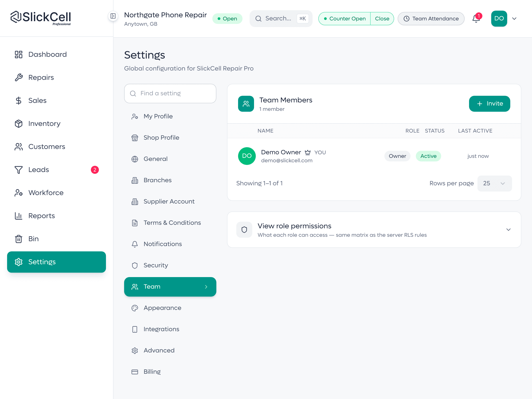Click the crown icon beside Demo Owner
Viewport: 532px width, 399px height.
click(x=308, y=152)
